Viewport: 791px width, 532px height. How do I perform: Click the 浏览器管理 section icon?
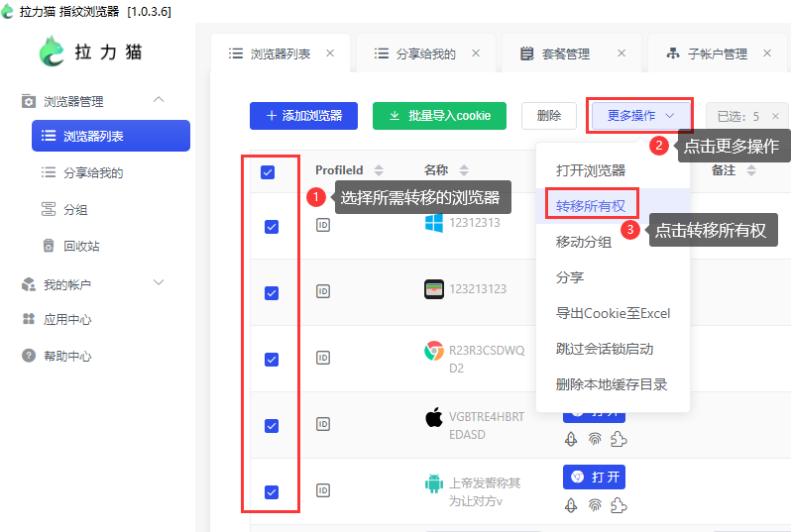(29, 101)
